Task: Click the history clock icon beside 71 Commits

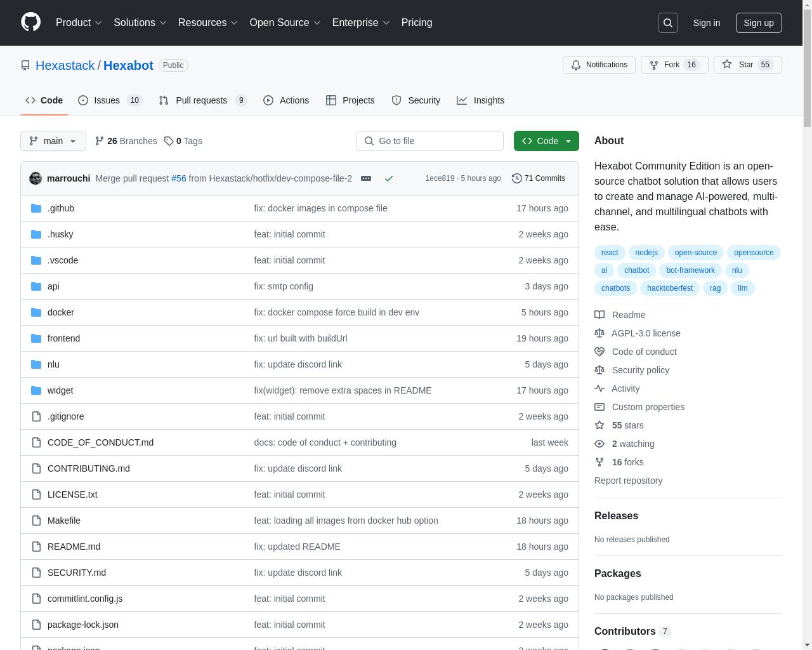Action: tap(517, 178)
